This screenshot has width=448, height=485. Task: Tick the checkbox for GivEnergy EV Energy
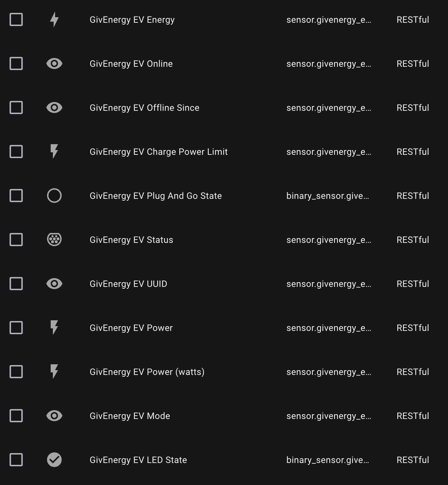click(x=16, y=19)
